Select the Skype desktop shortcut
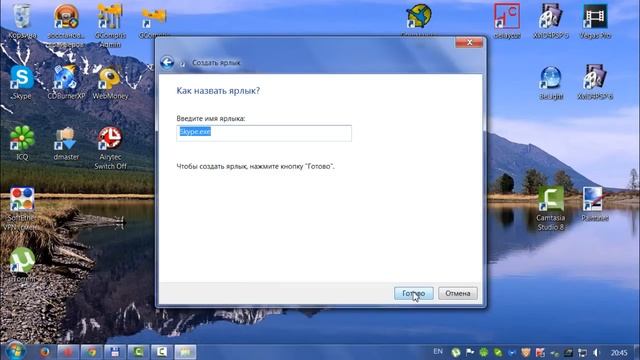The image size is (640, 360). pyautogui.click(x=22, y=83)
